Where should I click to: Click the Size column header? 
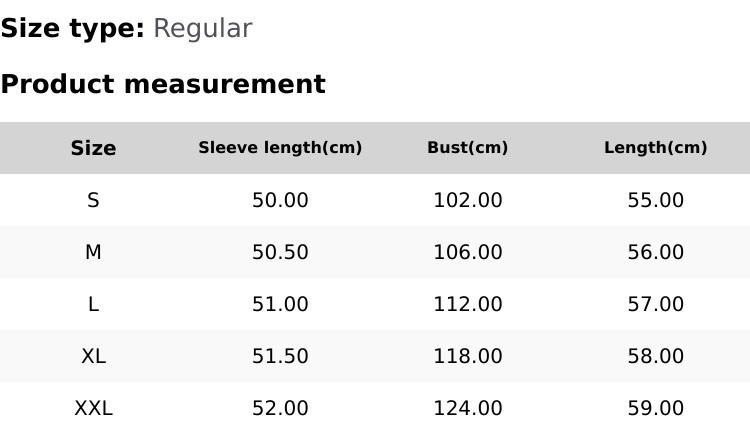click(x=93, y=148)
